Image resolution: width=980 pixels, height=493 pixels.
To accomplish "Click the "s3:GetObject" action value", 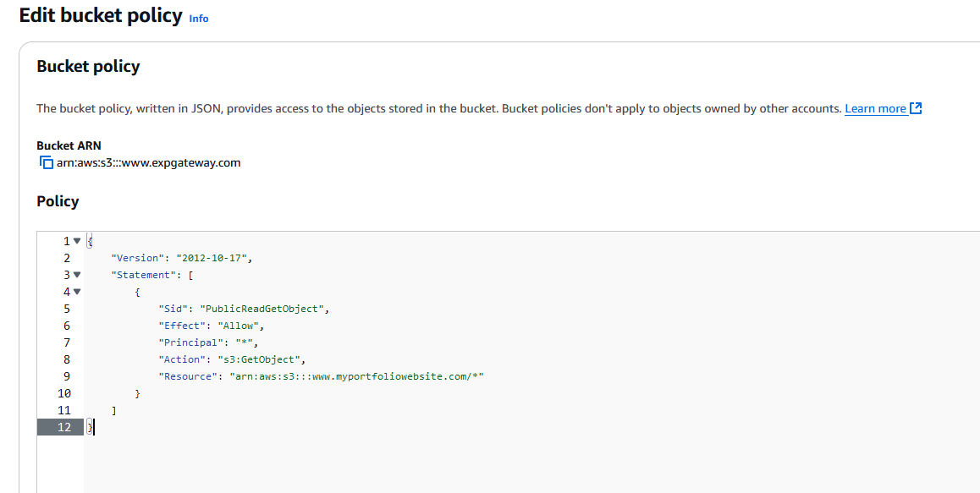I will 259,359.
